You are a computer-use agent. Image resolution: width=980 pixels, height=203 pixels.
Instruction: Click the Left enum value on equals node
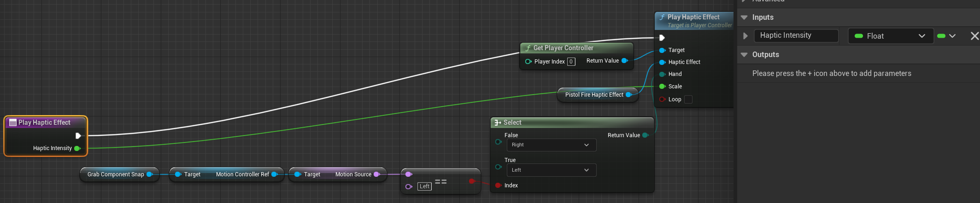coord(424,186)
